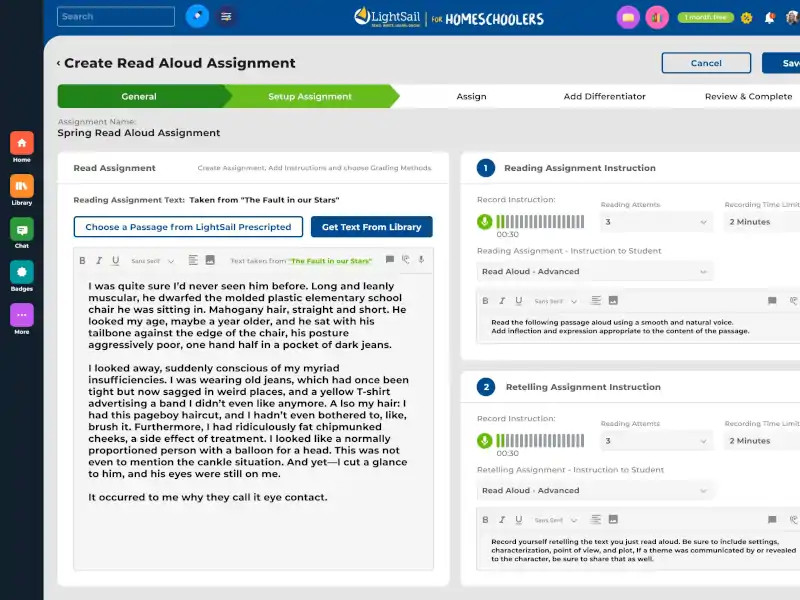
Task: Switch to Add Differentiator step
Action: coord(604,97)
